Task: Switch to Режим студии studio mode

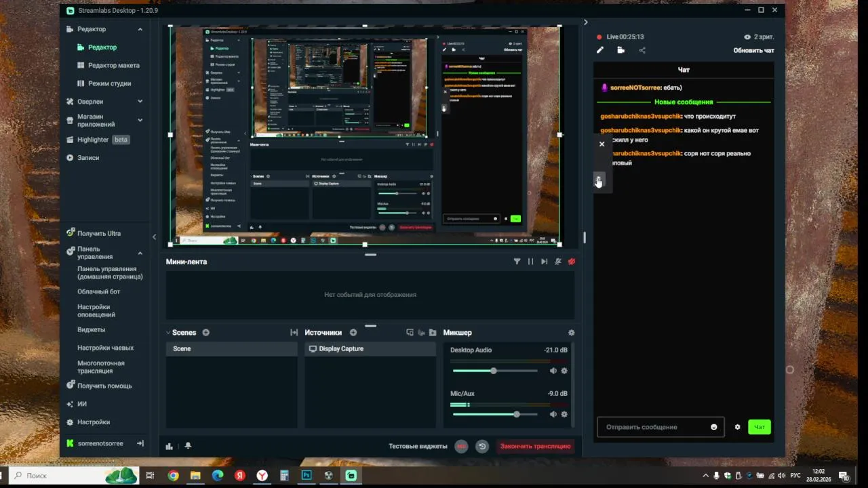Action: 109,83
